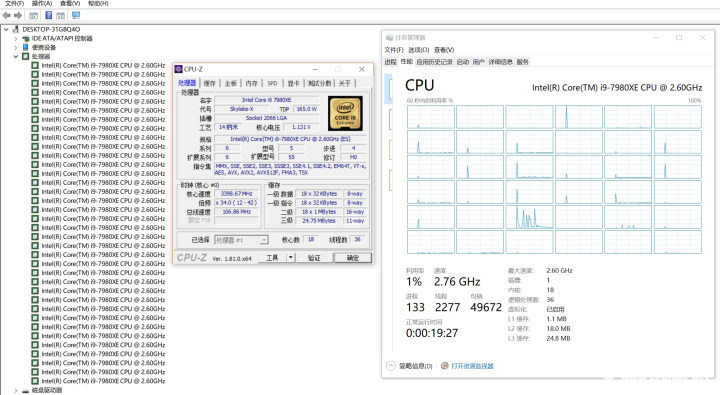Click 简略信息(D) in Task Manager
The image size is (720, 395).
416,366
